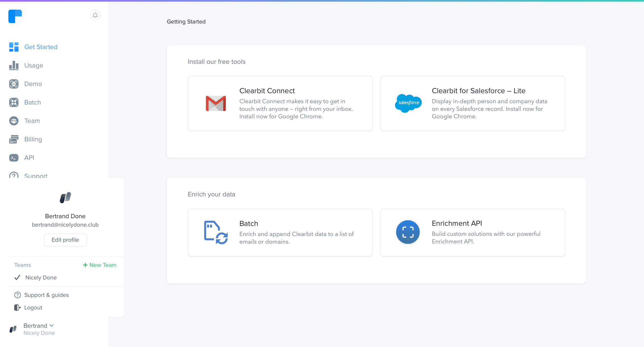The width and height of the screenshot is (644, 347).
Task: Click the checkmark next to Nicely Done
Action: 17,277
